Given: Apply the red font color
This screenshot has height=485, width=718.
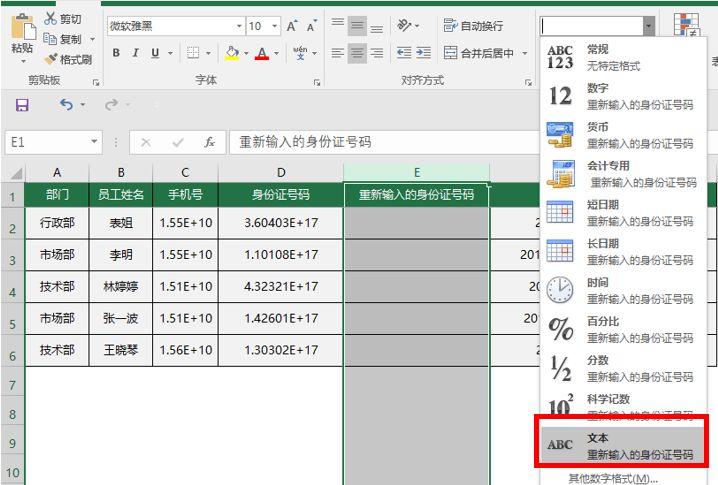Looking at the screenshot, I should pyautogui.click(x=262, y=53).
